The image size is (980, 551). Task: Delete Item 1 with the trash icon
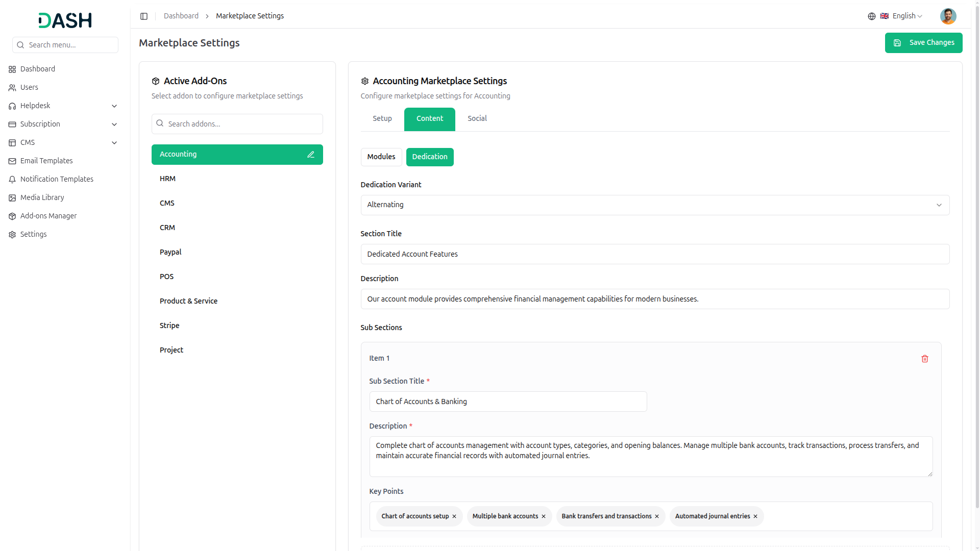click(x=924, y=359)
